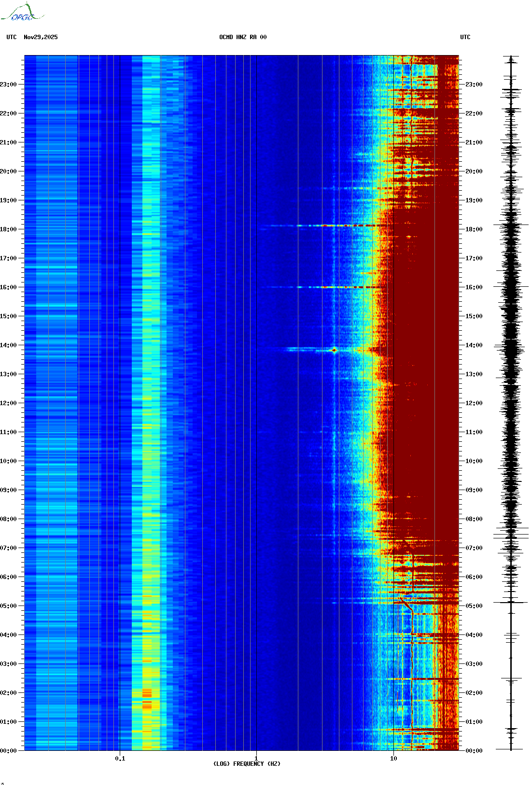Click the '10' frequency tick label
This screenshot has width=532, height=789.
pyautogui.click(x=393, y=759)
